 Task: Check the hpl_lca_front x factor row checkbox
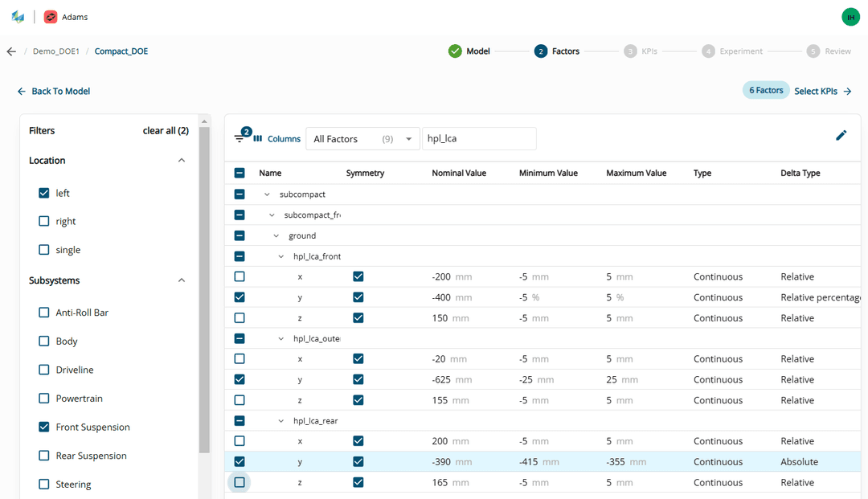click(x=240, y=276)
